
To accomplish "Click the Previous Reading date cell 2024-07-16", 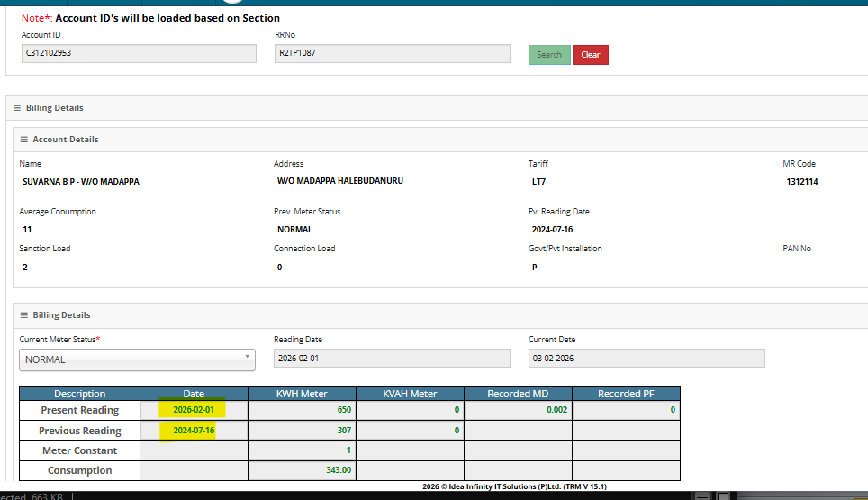I will [x=194, y=431].
